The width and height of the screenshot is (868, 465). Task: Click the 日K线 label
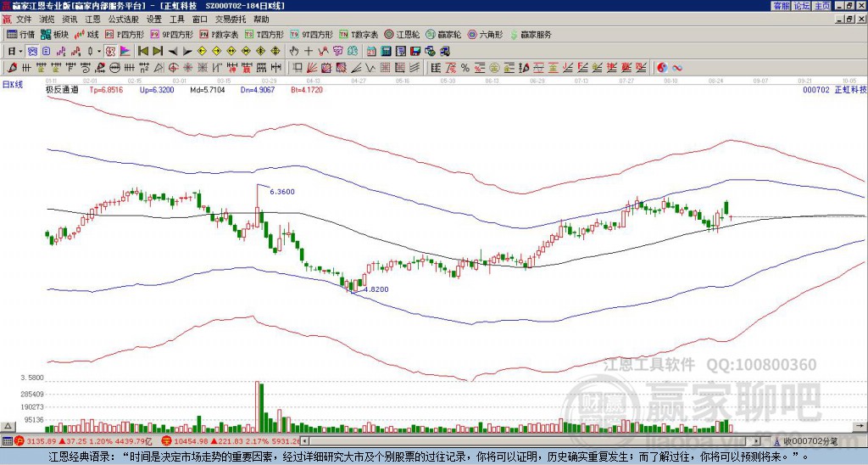click(12, 84)
